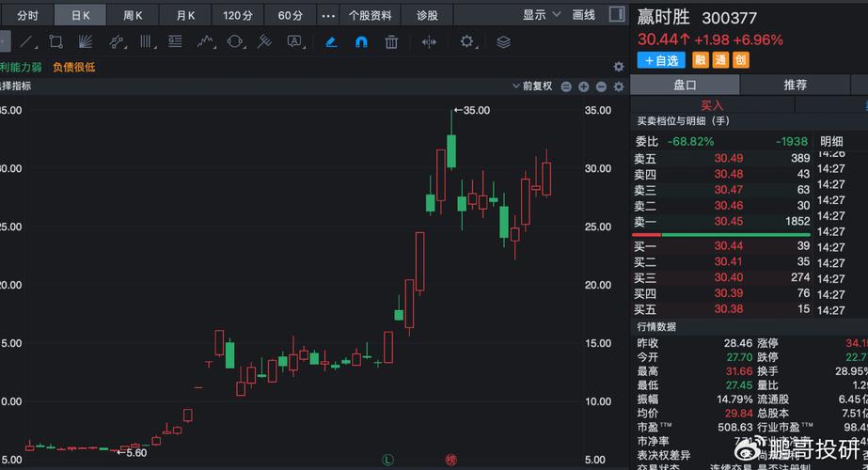This screenshot has height=470, width=868.
Task: Click the red 榜 marker on the chart axis
Action: click(451, 460)
